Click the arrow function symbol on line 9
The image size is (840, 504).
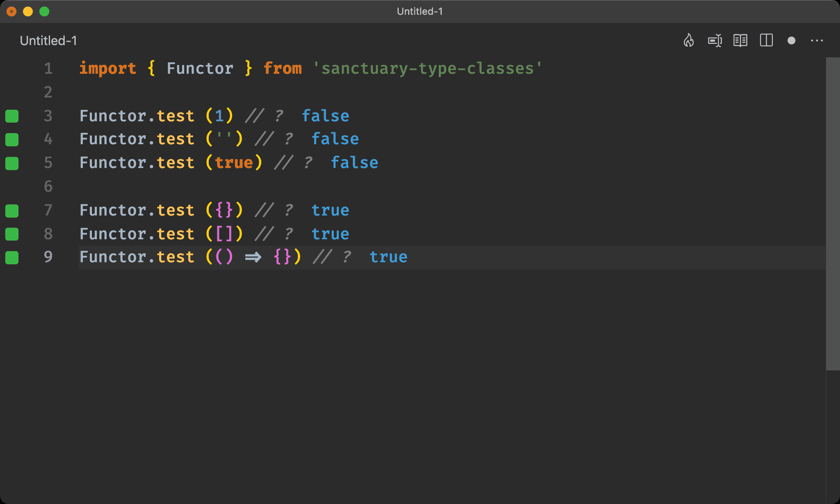[253, 257]
